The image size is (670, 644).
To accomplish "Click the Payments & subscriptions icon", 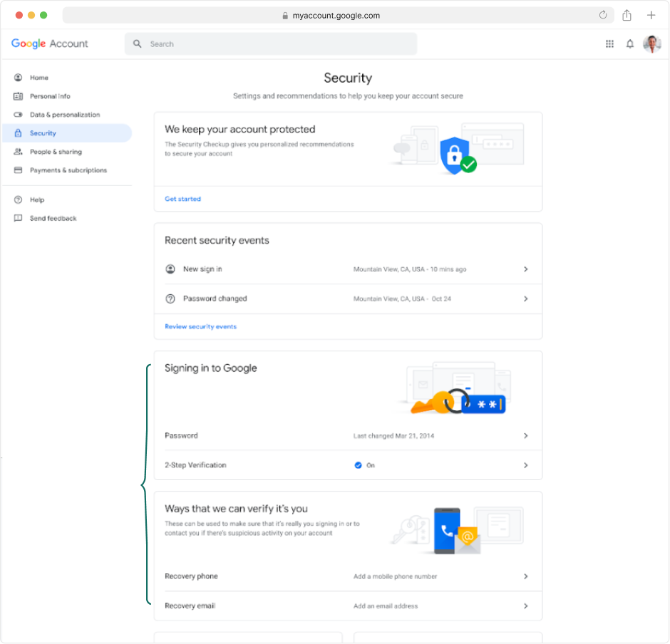I will point(18,170).
